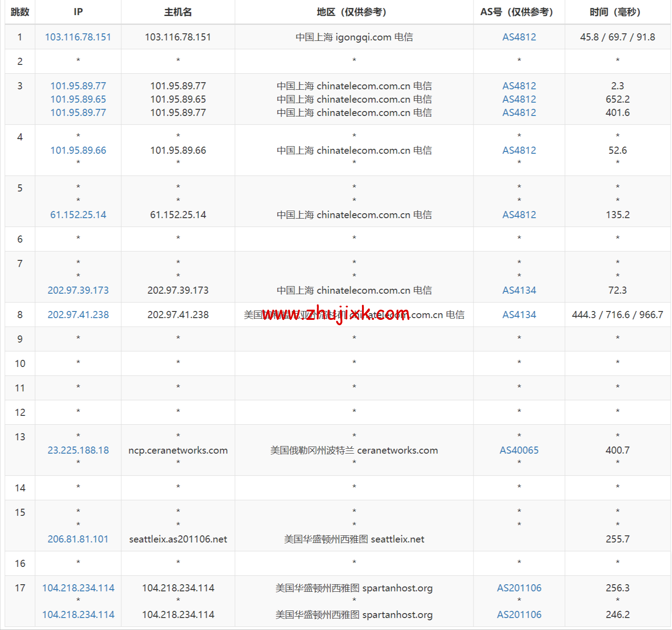Open the 101.95.89.65 IP link
Screen dimensions: 672x630
(78, 99)
